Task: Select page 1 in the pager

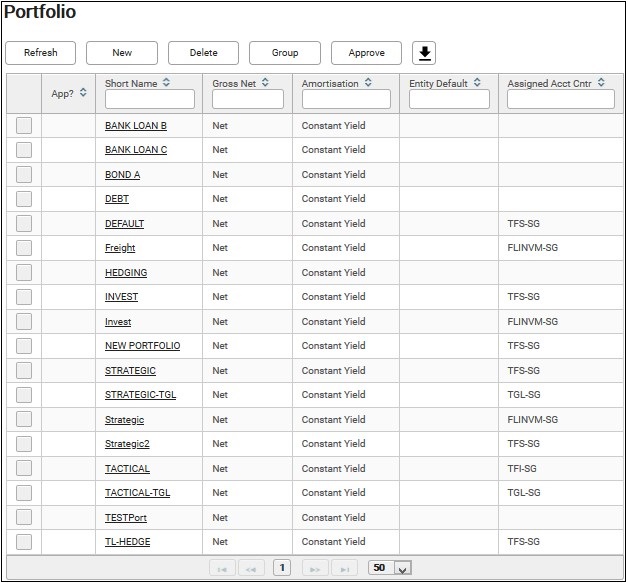Action: tap(282, 567)
